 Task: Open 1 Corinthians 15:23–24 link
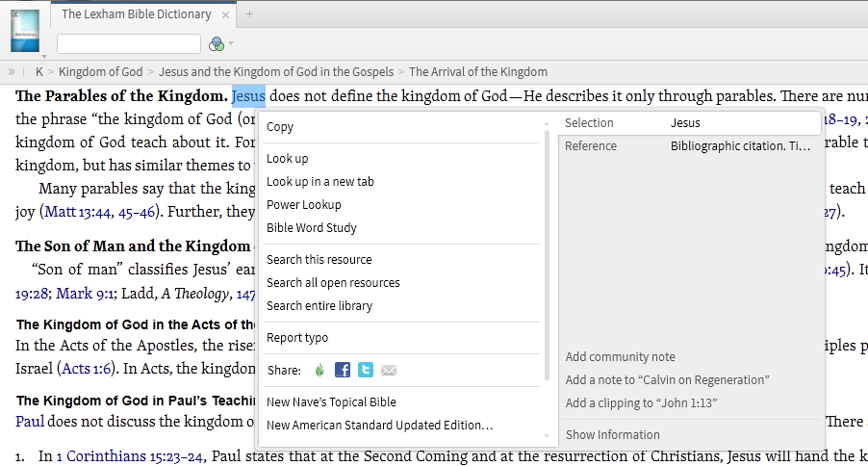click(x=130, y=456)
